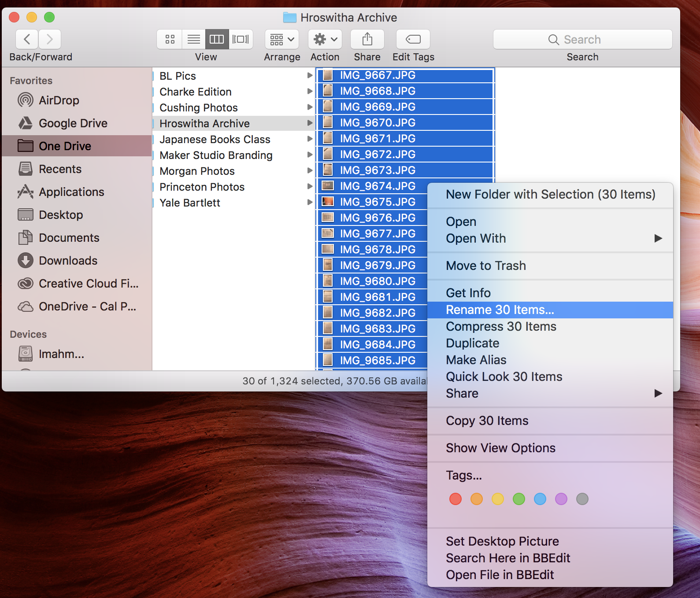Image resolution: width=700 pixels, height=598 pixels.
Task: Select file IMG_9685.JPG
Action: click(372, 360)
